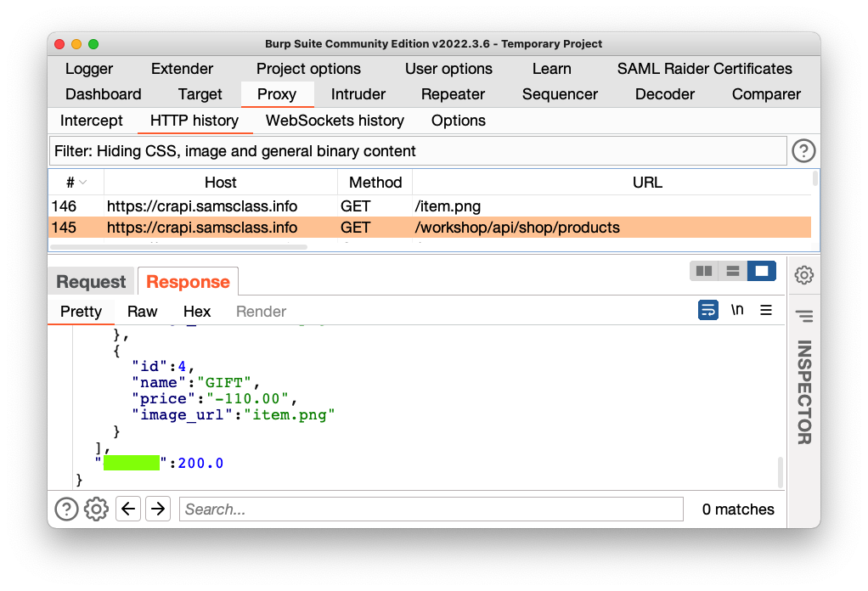Toggle word wrap in response view

(x=707, y=310)
